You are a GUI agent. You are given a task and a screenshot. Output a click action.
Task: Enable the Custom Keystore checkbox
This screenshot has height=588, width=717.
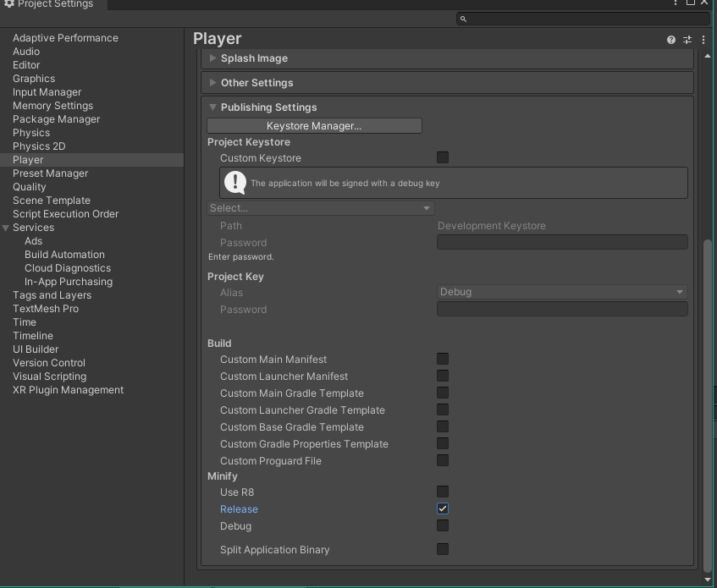click(x=443, y=157)
